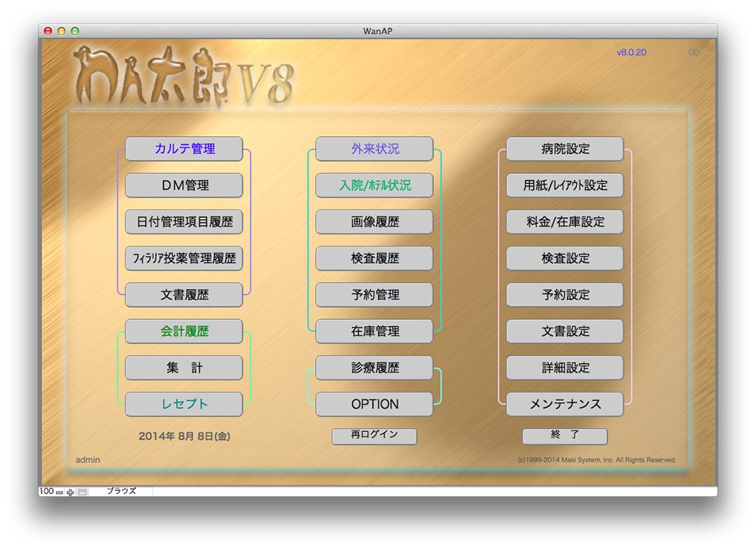The image size is (756, 550).
Task: Open 予約管理
Action: click(374, 295)
